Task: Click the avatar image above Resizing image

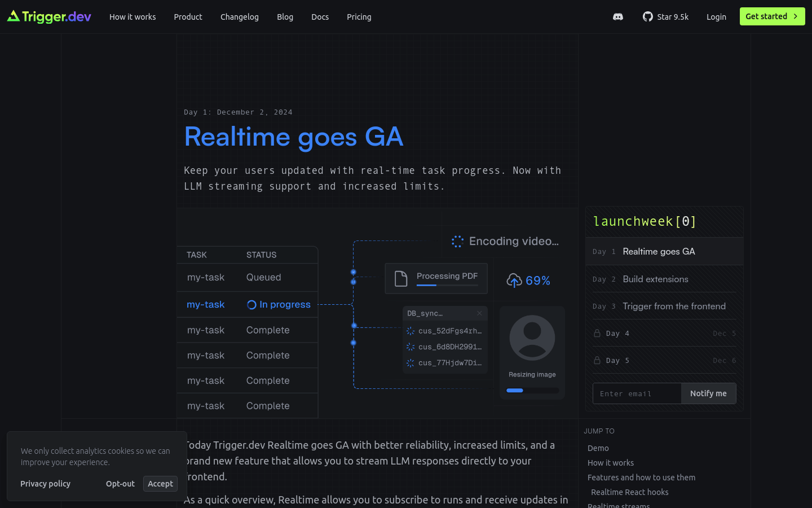Action: [x=532, y=338]
